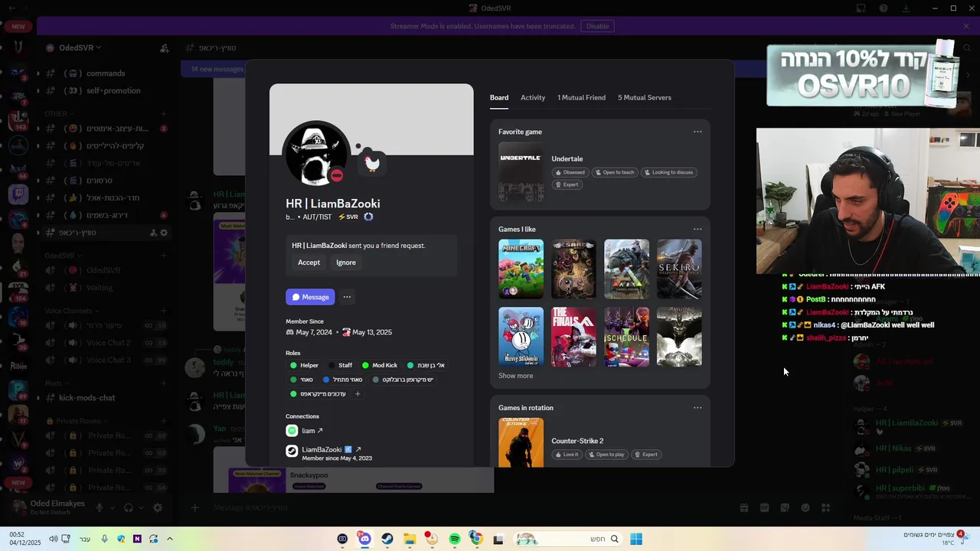Click the Open to teach tag
Screen dimensions: 980x551
click(615, 172)
